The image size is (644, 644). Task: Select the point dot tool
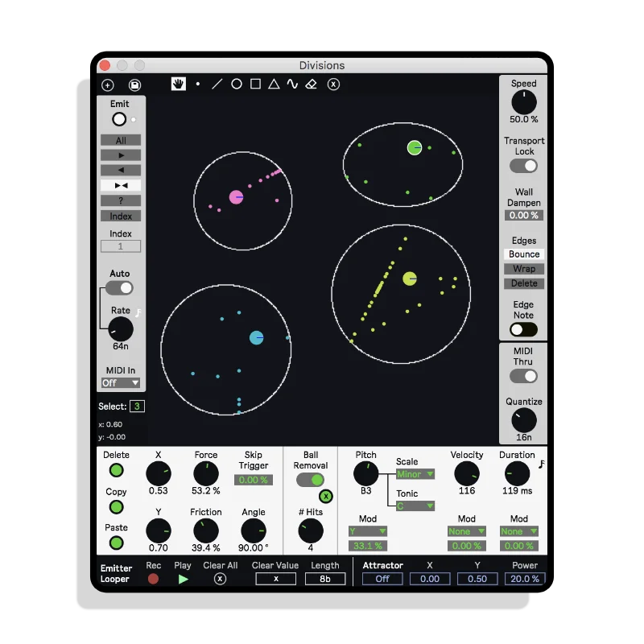pyautogui.click(x=198, y=84)
